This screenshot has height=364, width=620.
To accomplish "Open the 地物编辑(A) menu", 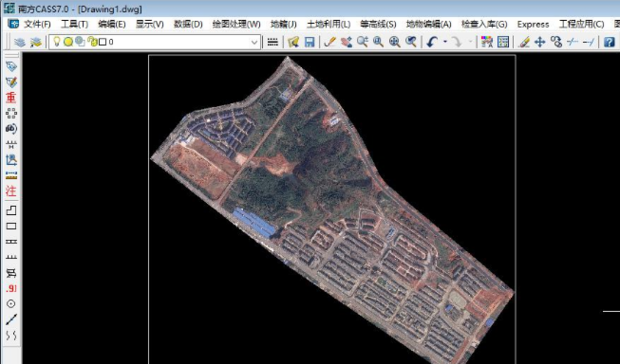I will point(429,25).
